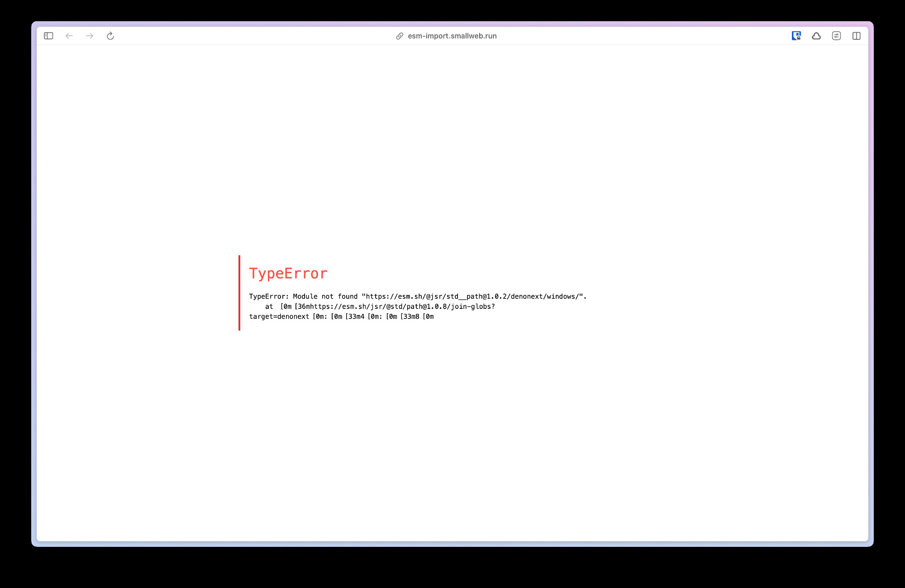Toggle split view icon in toolbar
Viewport: 905px width, 588px height.
tap(857, 36)
